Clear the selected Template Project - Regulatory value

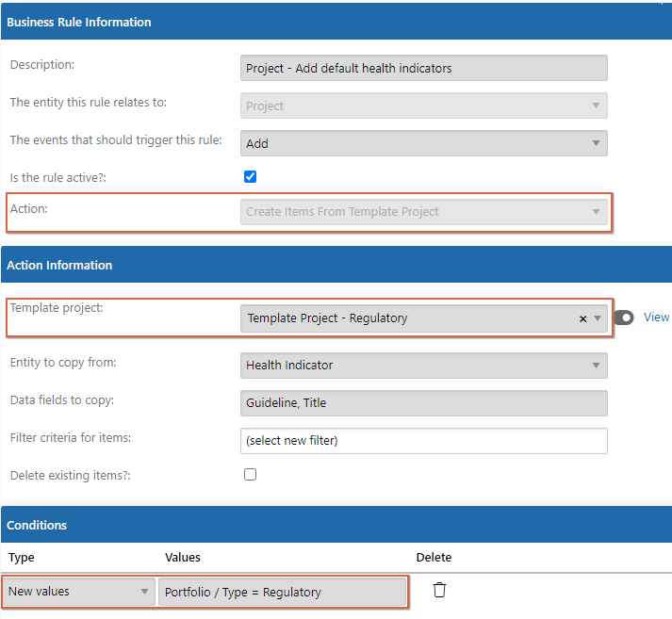pos(582,318)
